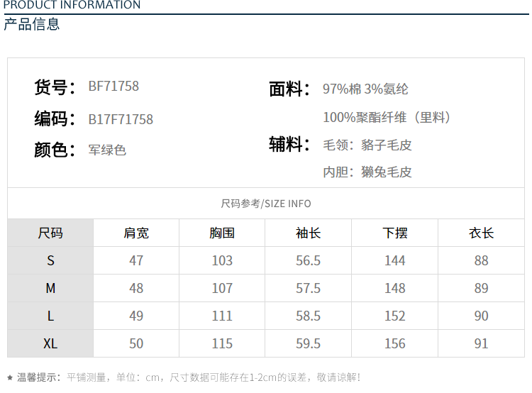Click the 货号 label
This screenshot has width=532, height=393.
[55, 87]
